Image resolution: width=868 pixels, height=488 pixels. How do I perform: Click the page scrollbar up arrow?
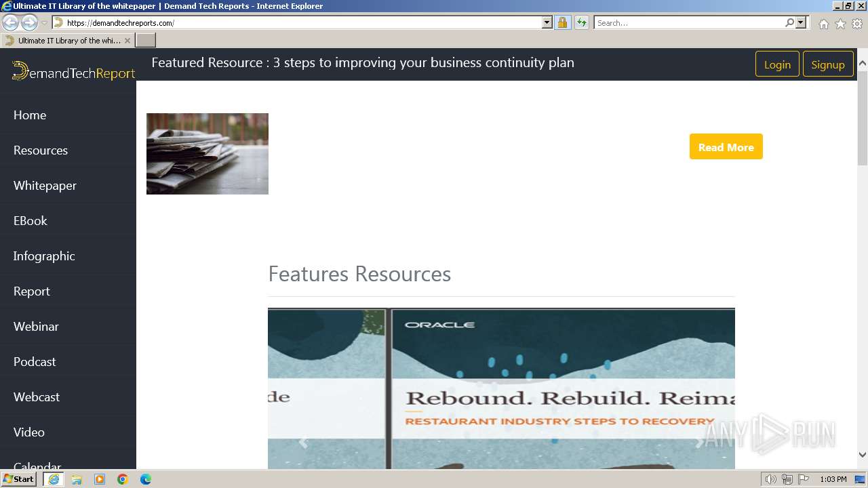click(x=863, y=63)
